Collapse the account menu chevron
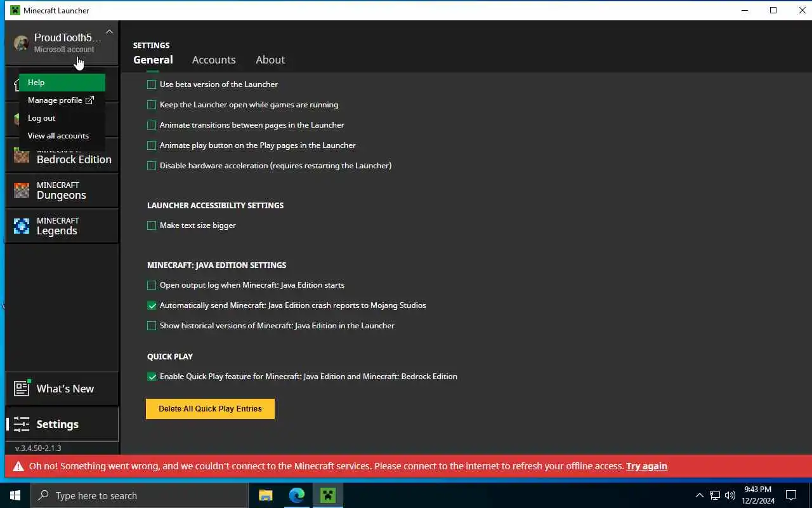This screenshot has width=812, height=508. pos(109,32)
